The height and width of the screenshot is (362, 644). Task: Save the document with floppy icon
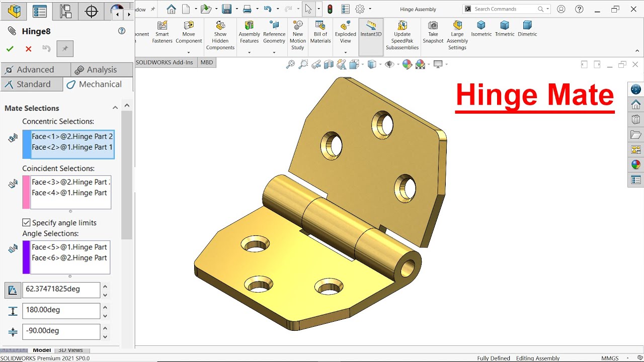tap(226, 9)
